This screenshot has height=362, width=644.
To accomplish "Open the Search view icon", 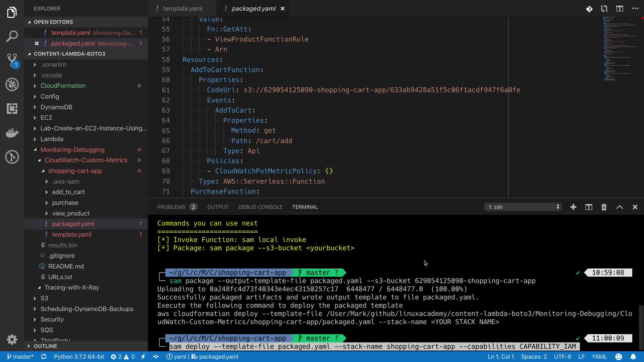I will pyautogui.click(x=12, y=36).
